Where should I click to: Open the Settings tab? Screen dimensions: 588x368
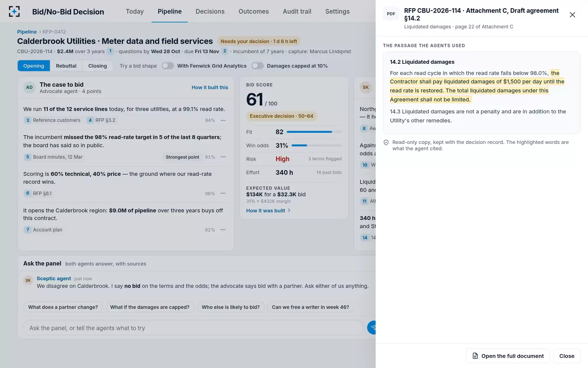[x=337, y=11]
